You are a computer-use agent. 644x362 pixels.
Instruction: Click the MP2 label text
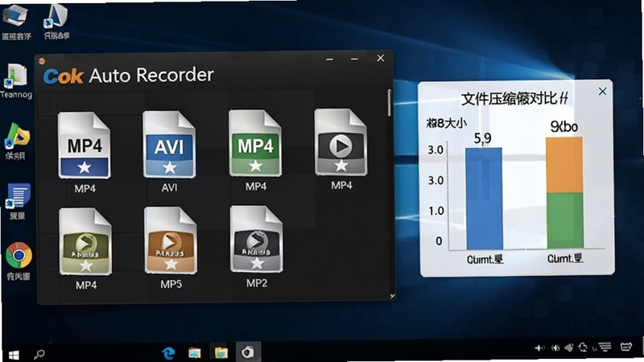coord(257,283)
